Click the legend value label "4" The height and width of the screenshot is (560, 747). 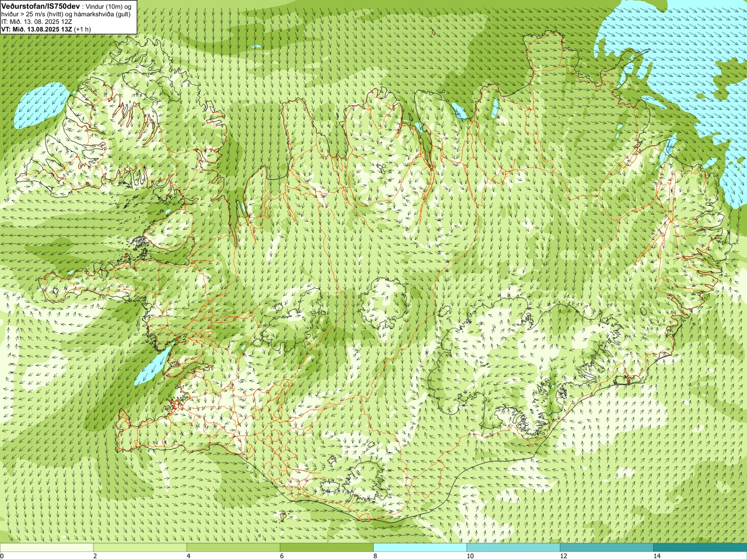pyautogui.click(x=189, y=556)
